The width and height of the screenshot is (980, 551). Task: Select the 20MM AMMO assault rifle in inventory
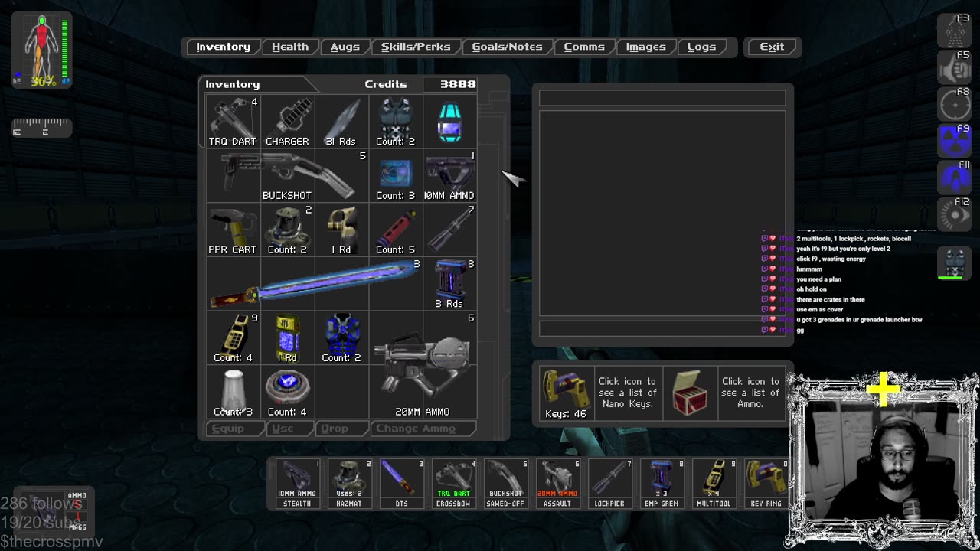coord(423,365)
